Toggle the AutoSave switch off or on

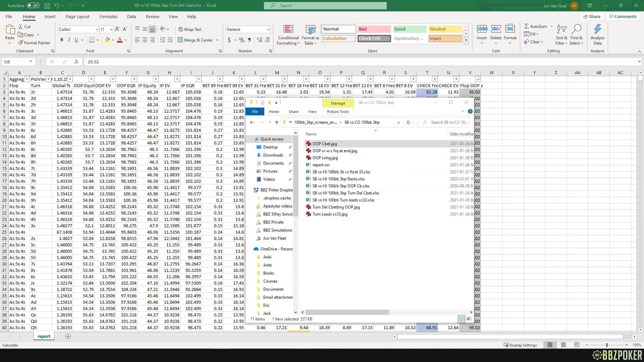pos(33,5)
